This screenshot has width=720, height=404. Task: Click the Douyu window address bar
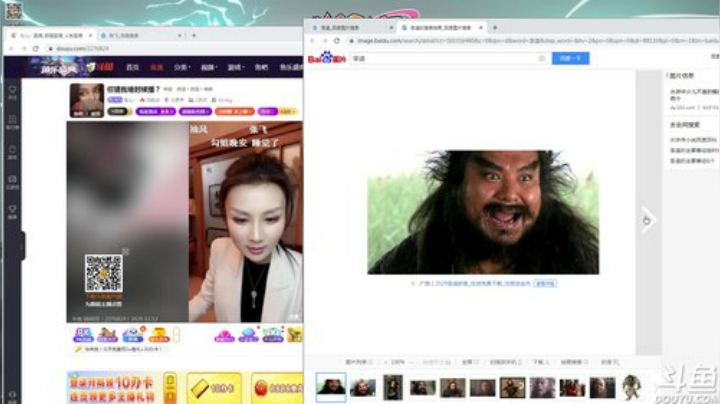point(174,48)
